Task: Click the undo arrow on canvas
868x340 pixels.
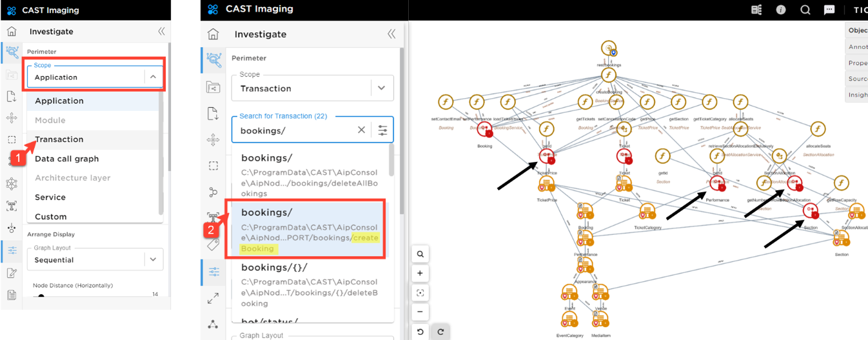Action: [420, 332]
